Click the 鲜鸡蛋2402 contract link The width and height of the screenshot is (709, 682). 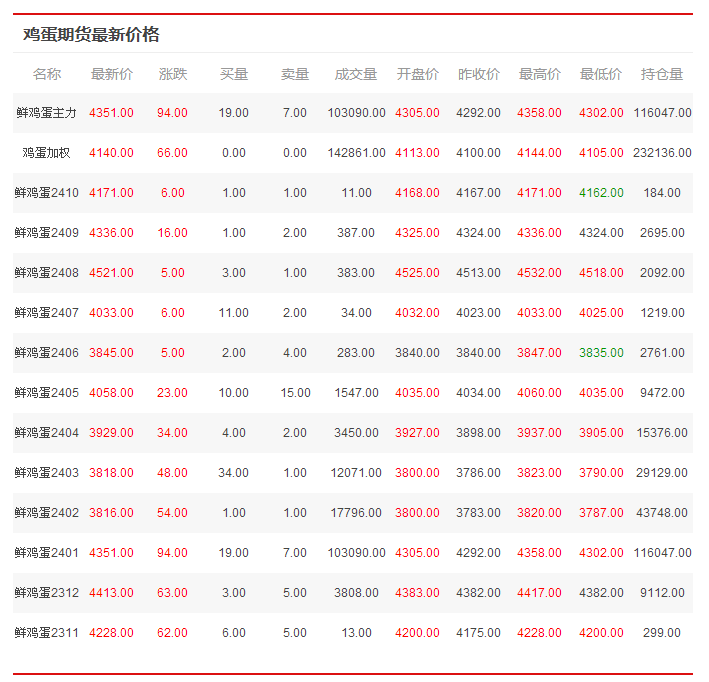pyautogui.click(x=46, y=513)
